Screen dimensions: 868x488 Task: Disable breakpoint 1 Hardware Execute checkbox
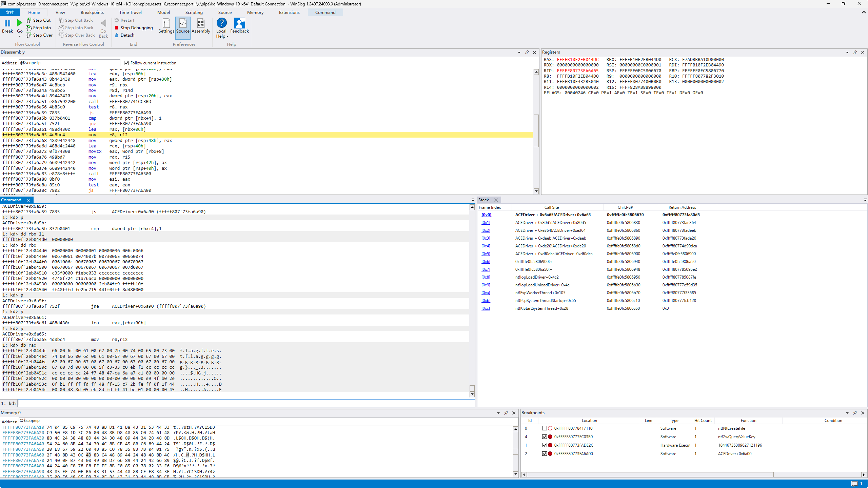[545, 445]
